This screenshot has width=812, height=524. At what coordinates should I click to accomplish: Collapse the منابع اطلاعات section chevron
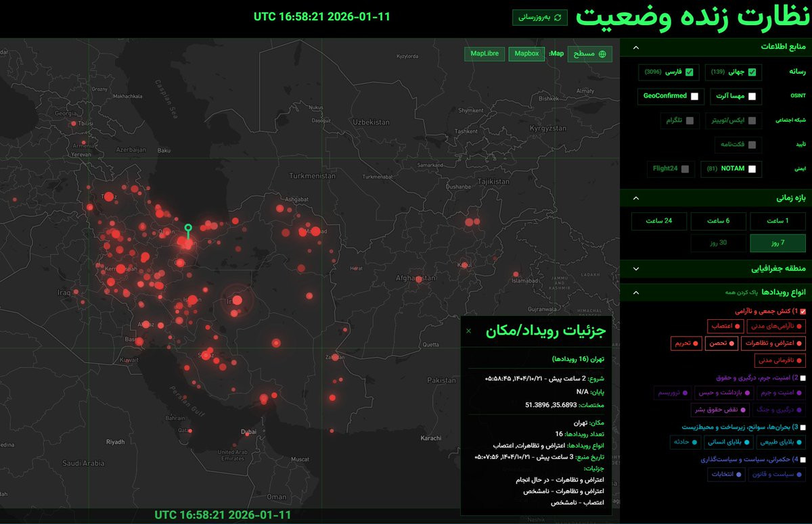636,47
